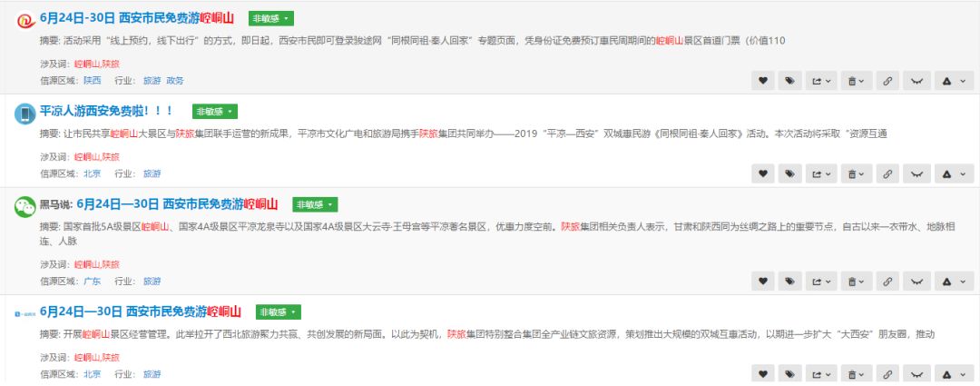Favorite the 陕西-sourced article with heart icon
Viewport: 980px width, 386px height.
pos(762,81)
